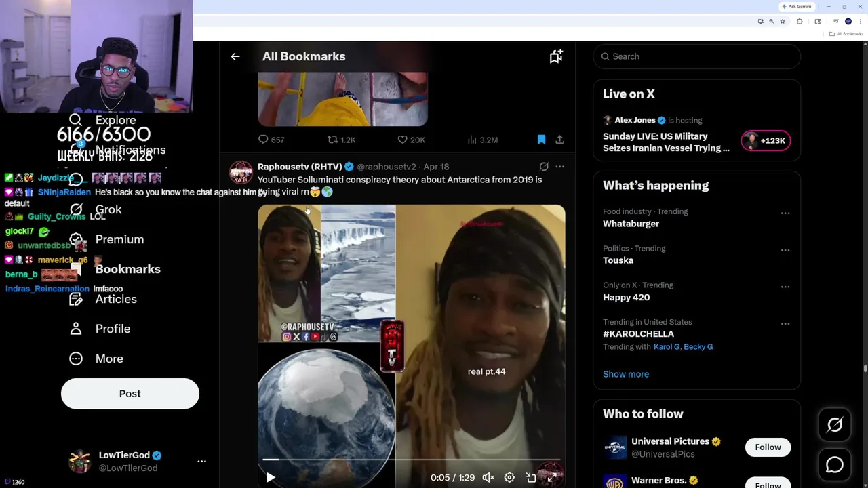
Task: Open Chrome extensions puzzle icon
Action: click(x=800, y=21)
